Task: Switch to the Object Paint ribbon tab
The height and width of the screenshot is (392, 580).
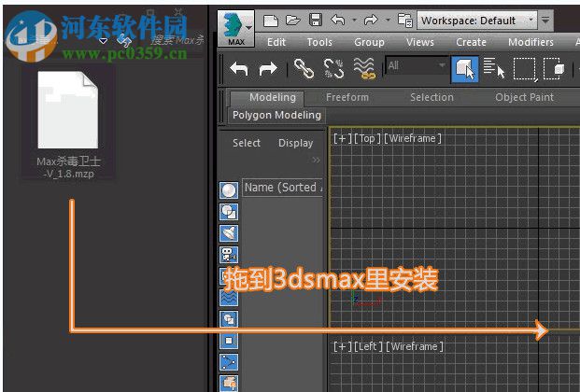Action: click(524, 98)
